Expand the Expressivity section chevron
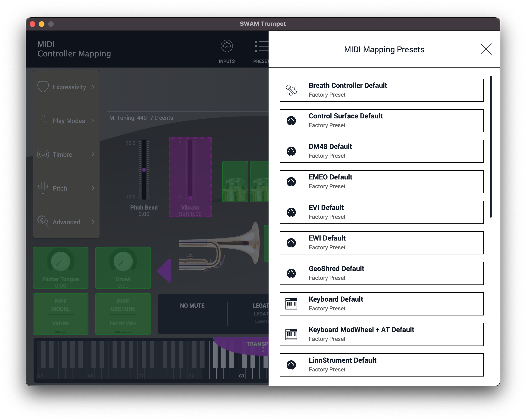This screenshot has width=526, height=420. [93, 87]
